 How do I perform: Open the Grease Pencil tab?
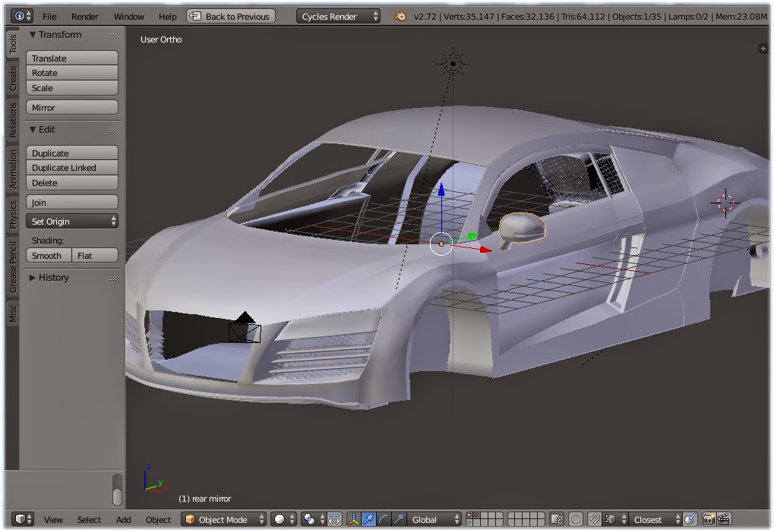[11, 263]
